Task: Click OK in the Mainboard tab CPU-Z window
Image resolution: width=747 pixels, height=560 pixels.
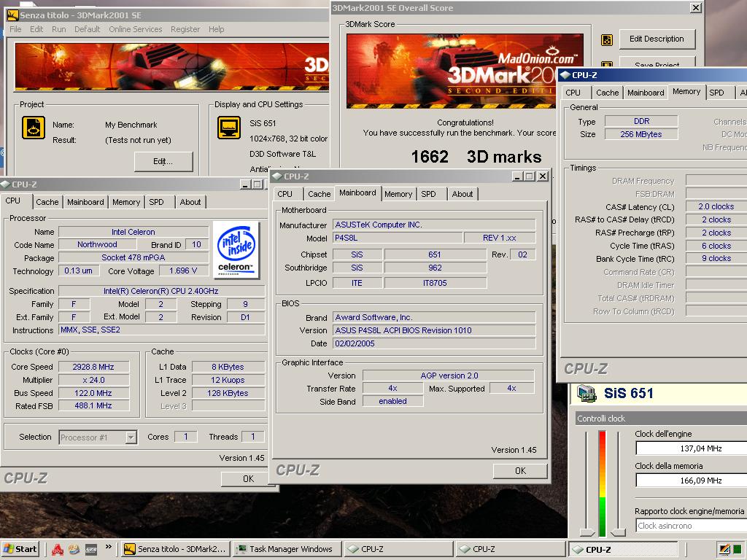Action: click(x=520, y=470)
